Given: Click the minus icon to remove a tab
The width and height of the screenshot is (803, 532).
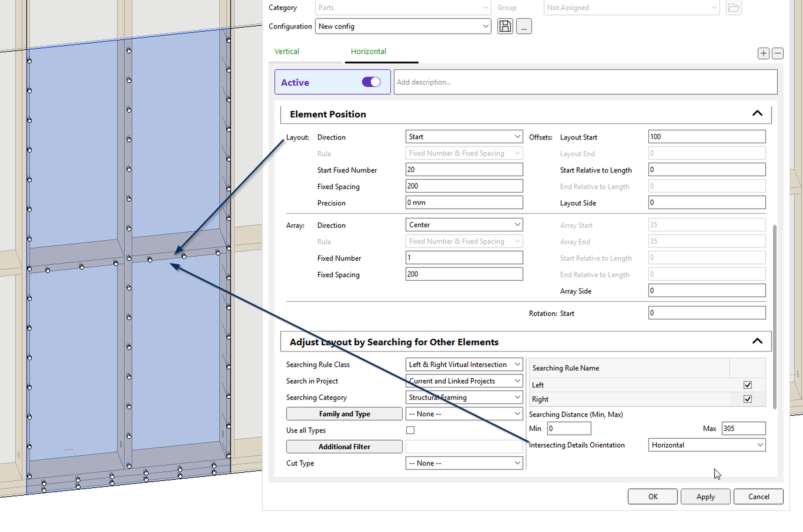Looking at the screenshot, I should pyautogui.click(x=777, y=53).
